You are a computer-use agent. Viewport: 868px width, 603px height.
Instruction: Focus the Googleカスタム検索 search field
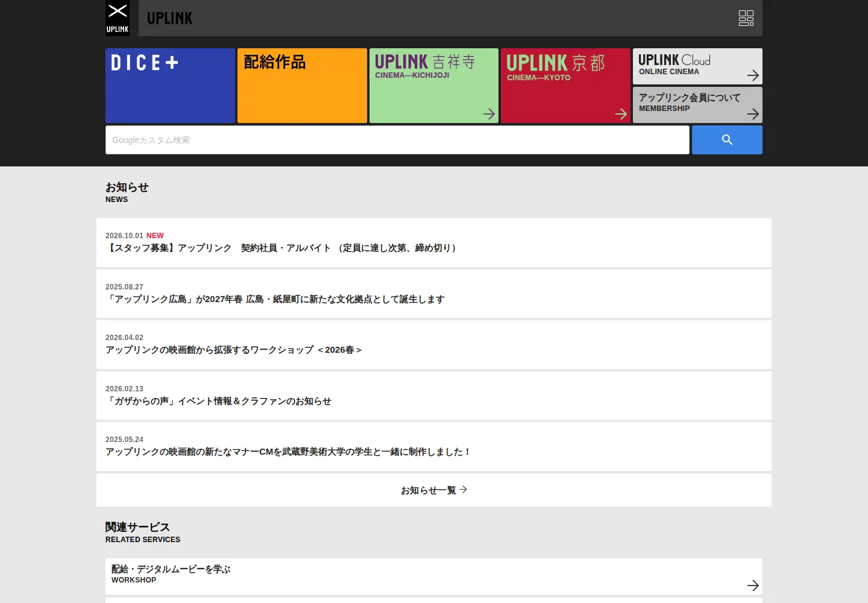[397, 140]
